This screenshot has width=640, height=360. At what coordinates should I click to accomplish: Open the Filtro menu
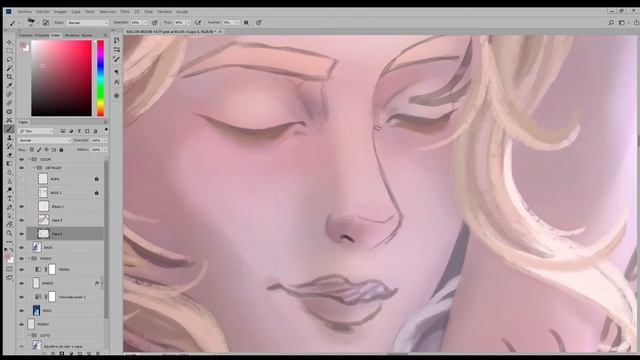click(x=125, y=11)
